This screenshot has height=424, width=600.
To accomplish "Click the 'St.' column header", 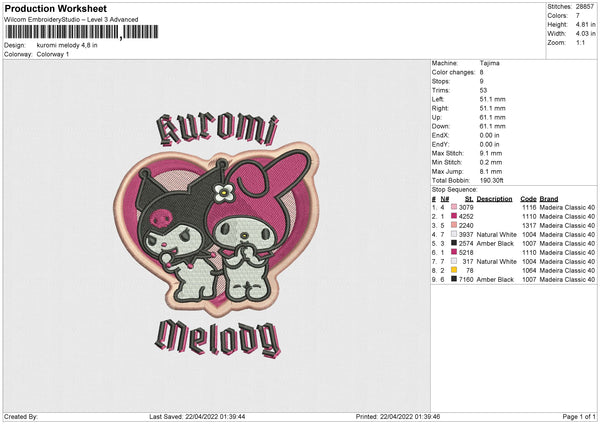I will coord(469,199).
